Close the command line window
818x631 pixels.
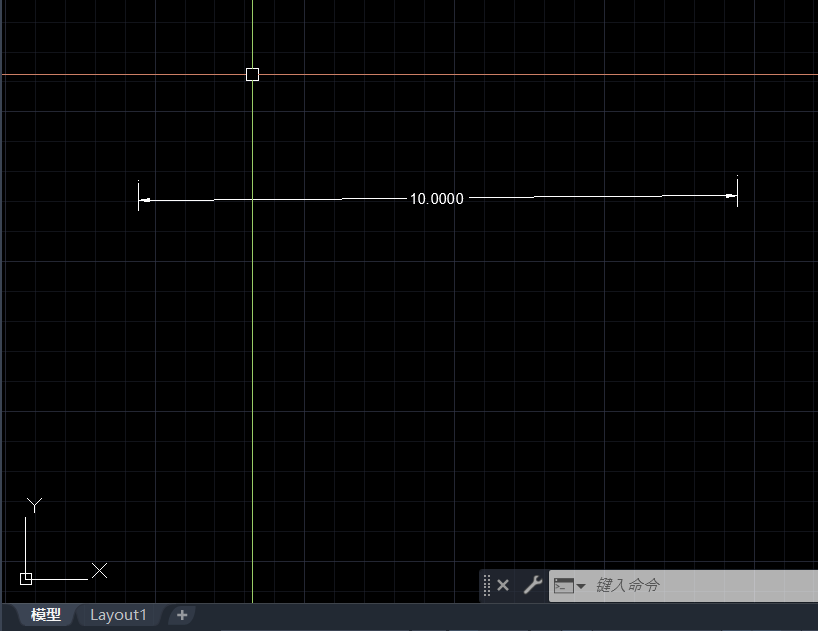point(503,585)
